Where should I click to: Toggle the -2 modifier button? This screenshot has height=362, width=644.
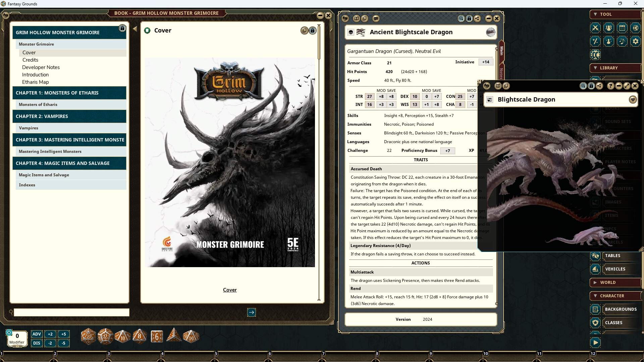50,343
